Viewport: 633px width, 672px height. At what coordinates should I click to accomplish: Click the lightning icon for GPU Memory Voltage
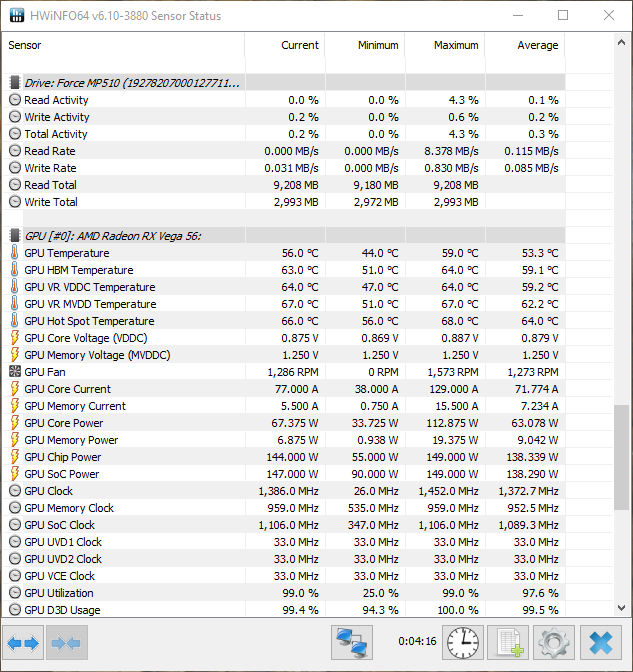pyautogui.click(x=15, y=355)
